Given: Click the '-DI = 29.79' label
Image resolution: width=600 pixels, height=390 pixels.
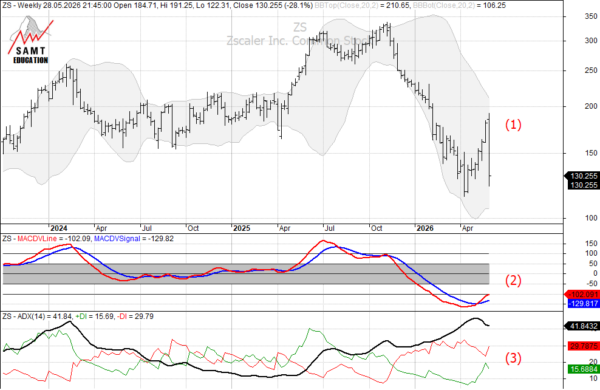Looking at the screenshot, I should [135, 316].
